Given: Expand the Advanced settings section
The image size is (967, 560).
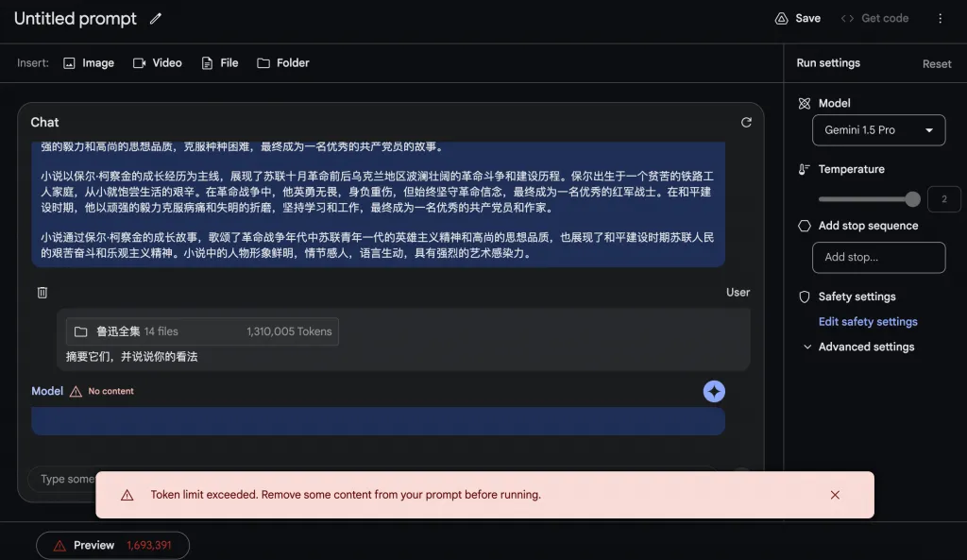Looking at the screenshot, I should point(858,347).
